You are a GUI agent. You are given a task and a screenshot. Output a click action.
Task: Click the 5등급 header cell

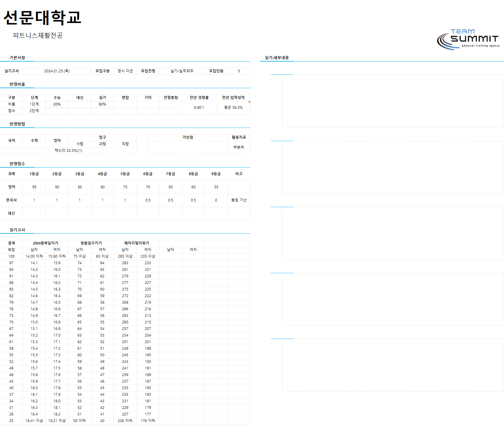[125, 174]
